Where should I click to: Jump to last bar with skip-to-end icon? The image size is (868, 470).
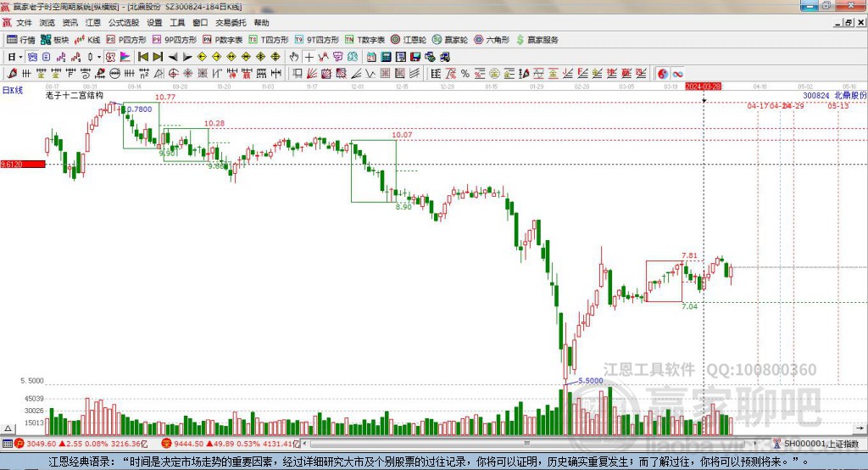(x=158, y=57)
